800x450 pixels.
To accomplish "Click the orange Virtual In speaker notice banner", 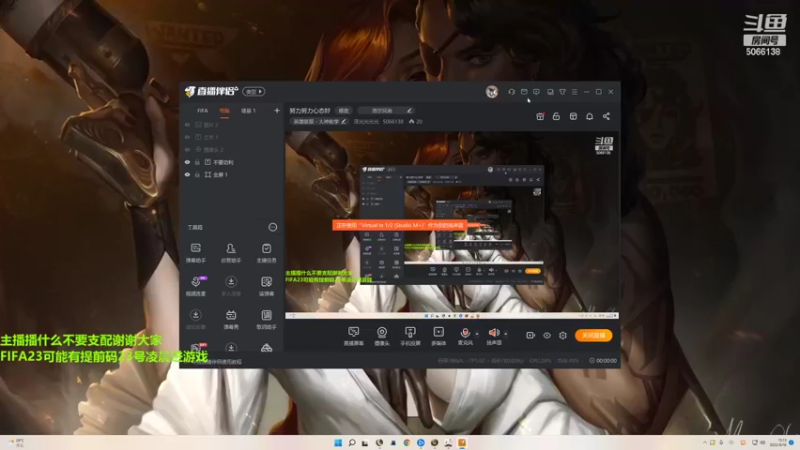I will [x=400, y=225].
